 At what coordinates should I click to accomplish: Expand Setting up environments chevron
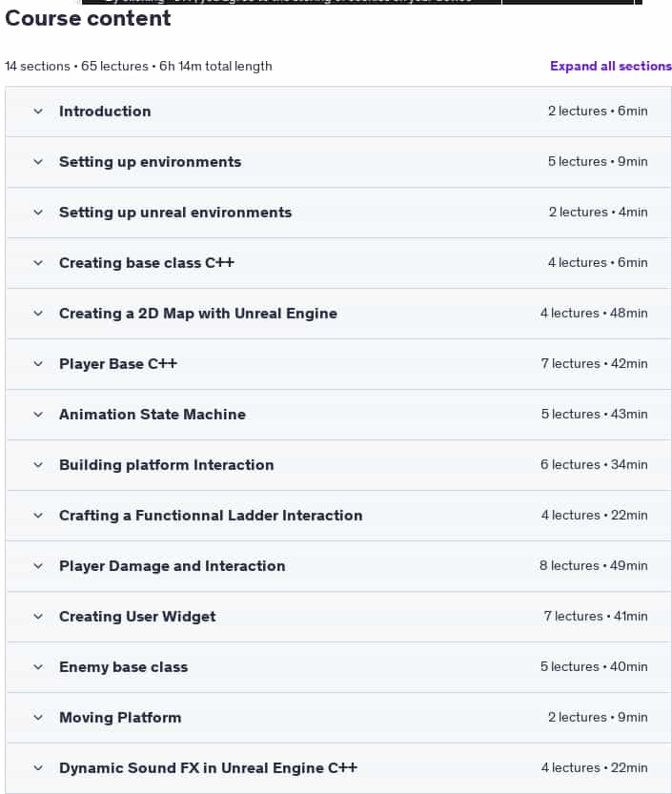pos(38,161)
